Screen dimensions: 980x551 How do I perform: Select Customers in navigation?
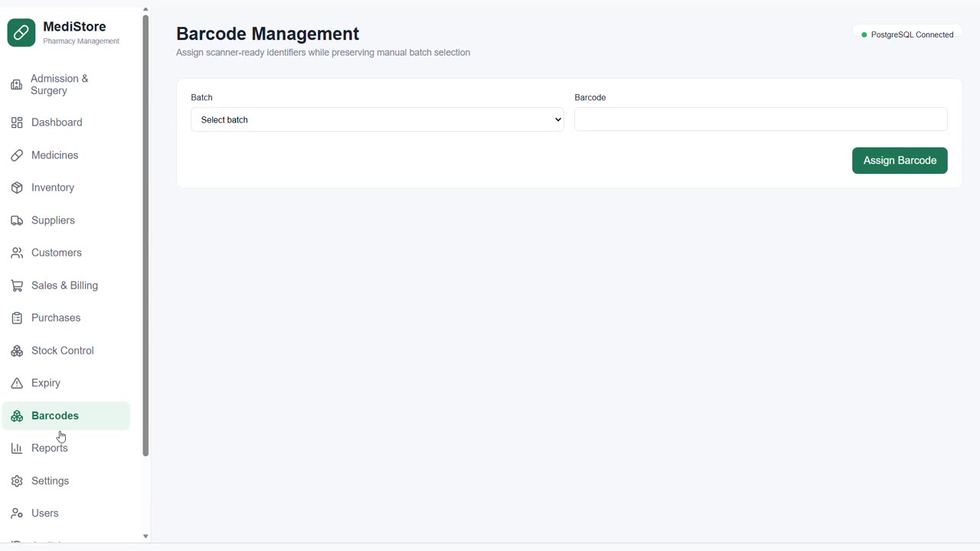tap(67, 253)
